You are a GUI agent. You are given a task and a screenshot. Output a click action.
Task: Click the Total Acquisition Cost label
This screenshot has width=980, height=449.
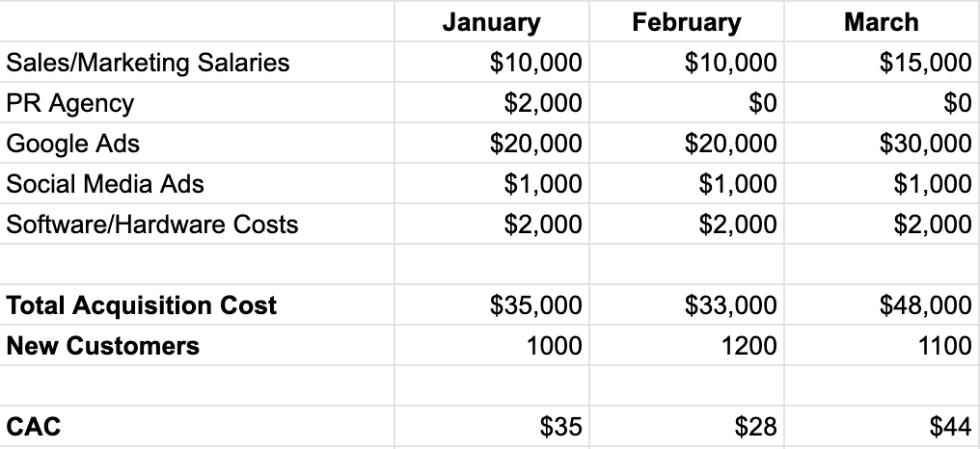pos(142,305)
